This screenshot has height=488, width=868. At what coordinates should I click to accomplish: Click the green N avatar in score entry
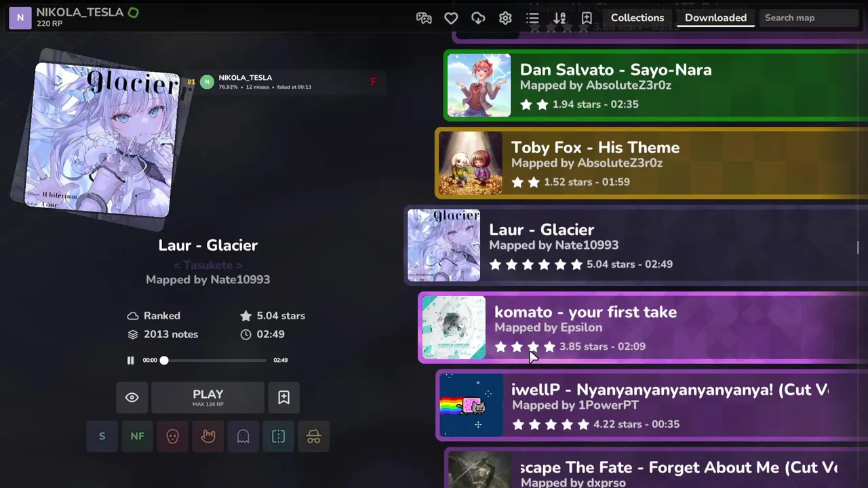pos(207,82)
